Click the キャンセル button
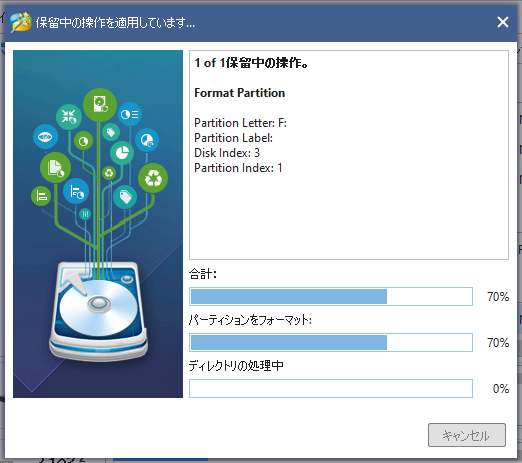Viewport: 522px width, 463px height. 467,435
